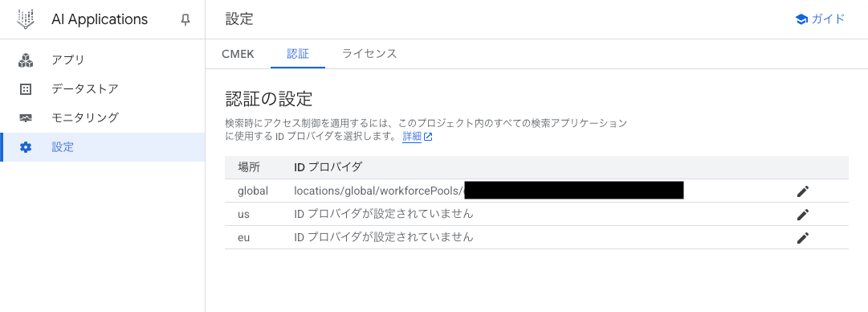The image size is (868, 312).
Task: Click the データストア icon in sidebar
Action: tap(26, 89)
